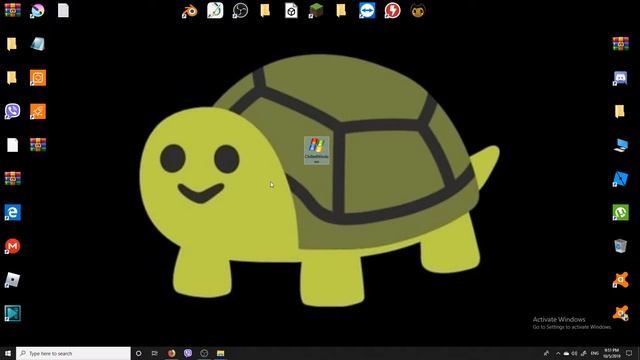Open the Windows Start menu
640x360 pixels.
pyautogui.click(x=8, y=353)
